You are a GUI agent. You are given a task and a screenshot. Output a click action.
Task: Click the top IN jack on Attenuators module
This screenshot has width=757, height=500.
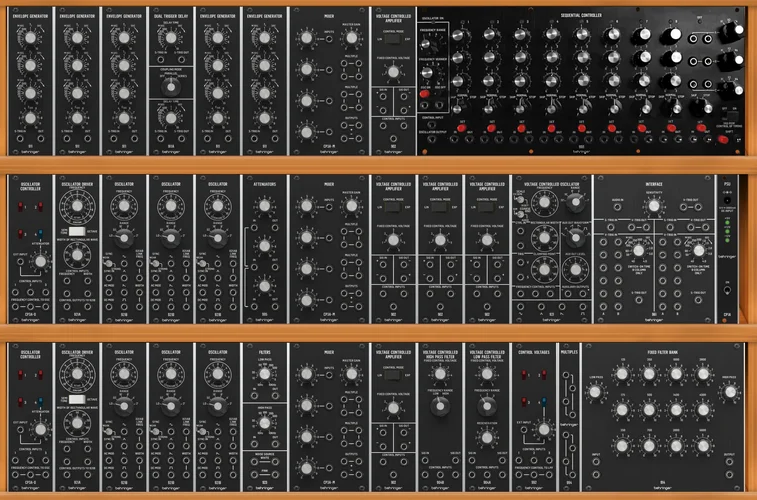tap(254, 226)
